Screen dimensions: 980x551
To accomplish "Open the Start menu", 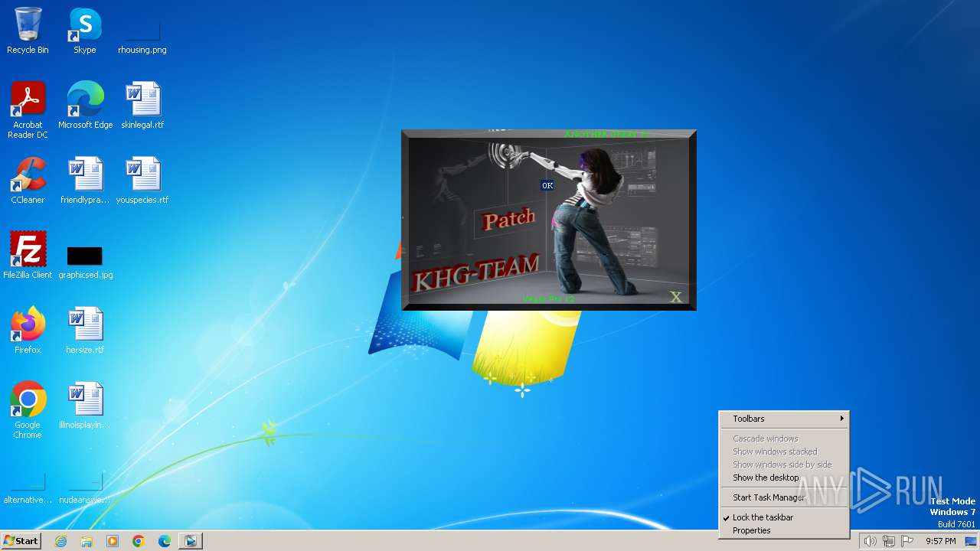I will click(21, 540).
